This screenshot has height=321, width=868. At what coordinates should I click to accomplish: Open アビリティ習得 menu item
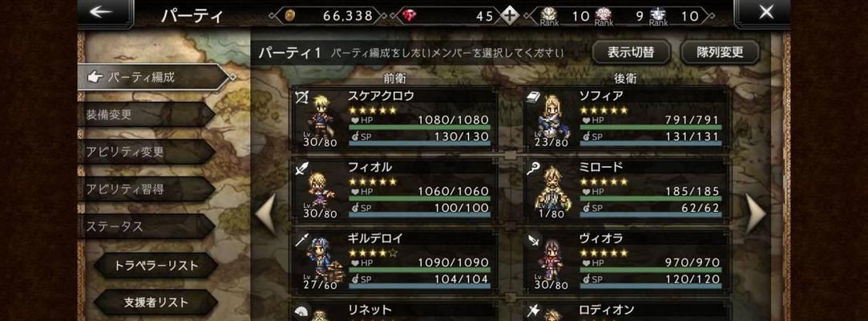tap(146, 189)
